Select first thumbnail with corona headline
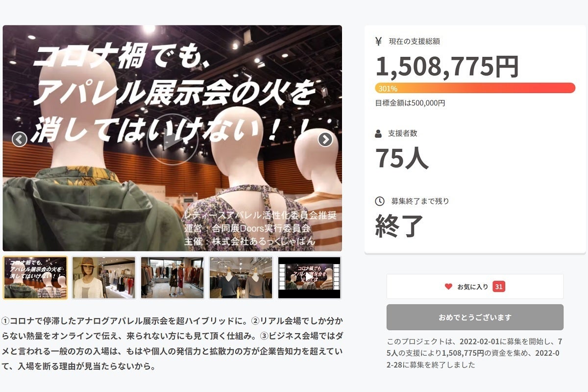This screenshot has height=392, width=588. point(35,277)
